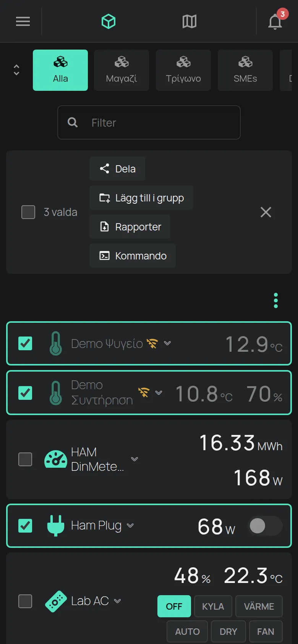The height and width of the screenshot is (644, 298).
Task: Select the Μαγαζί group tab
Action: [x=121, y=70]
